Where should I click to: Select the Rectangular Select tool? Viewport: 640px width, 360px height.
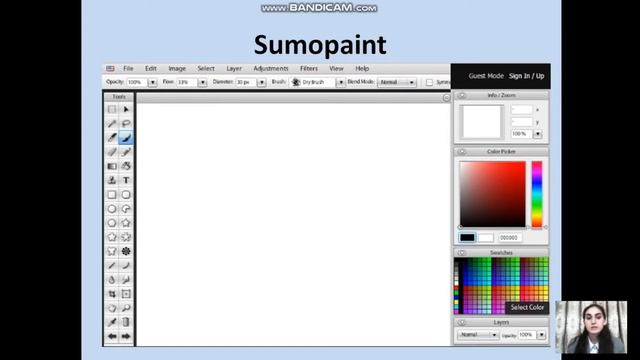[112, 109]
